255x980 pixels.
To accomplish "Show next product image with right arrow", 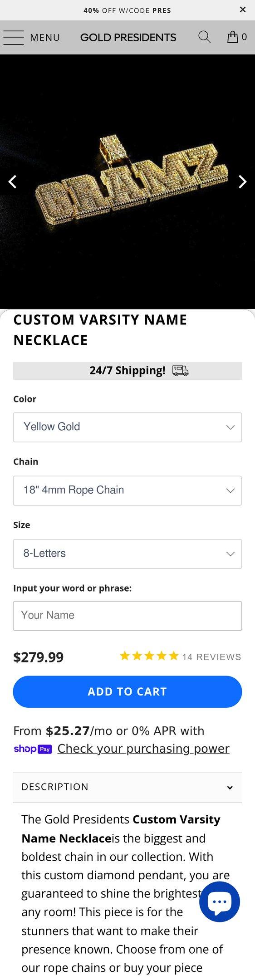I will [x=242, y=181].
